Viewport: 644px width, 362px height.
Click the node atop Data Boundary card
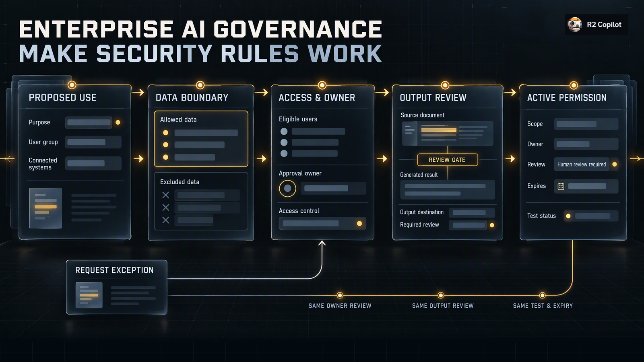point(200,85)
